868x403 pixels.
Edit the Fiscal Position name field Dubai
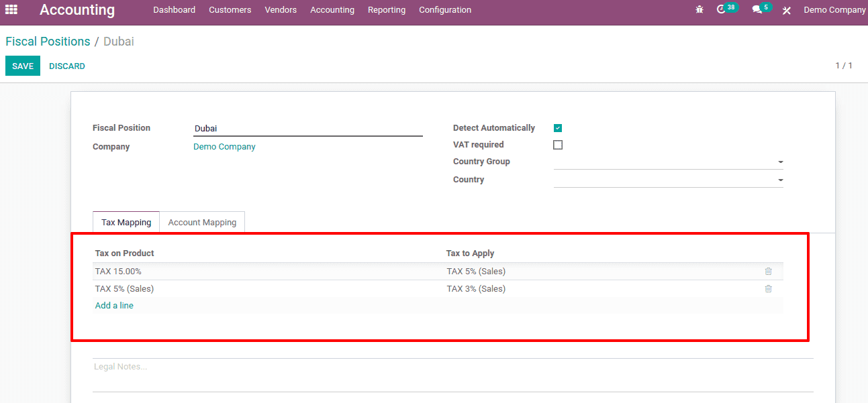pos(308,128)
